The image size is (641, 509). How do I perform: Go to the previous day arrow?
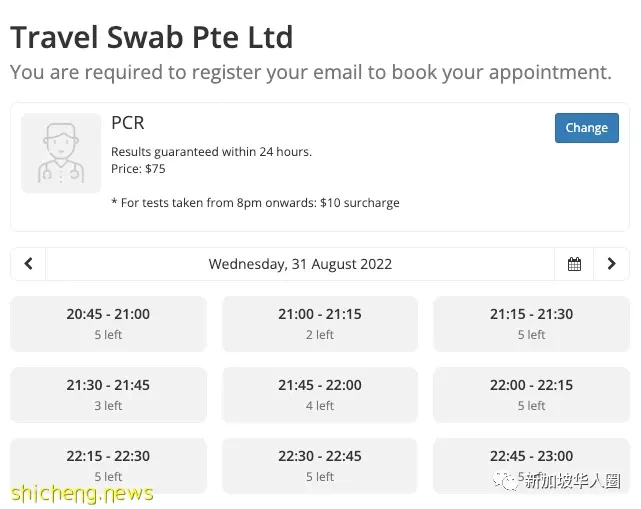(x=28, y=264)
